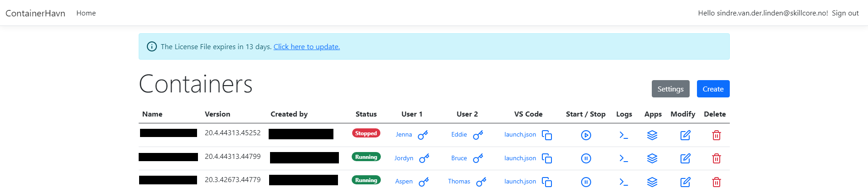Viewport: 868px width, 193px height.
Task: Open the Eddie user link
Action: 459,135
